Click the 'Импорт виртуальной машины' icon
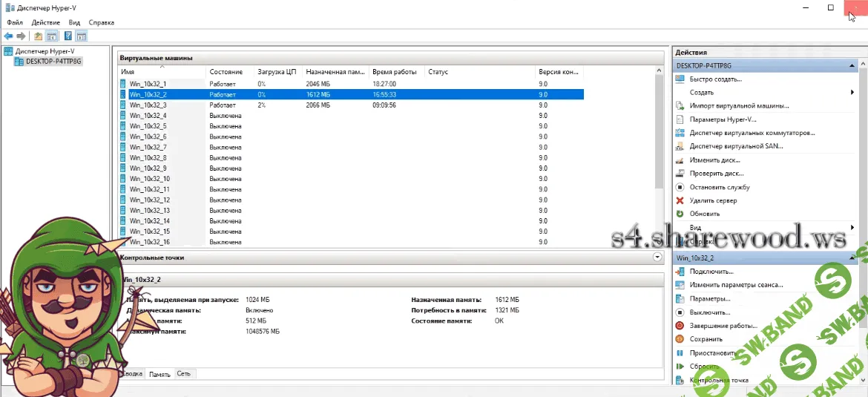Screen dimensions: 868x397 coord(680,106)
